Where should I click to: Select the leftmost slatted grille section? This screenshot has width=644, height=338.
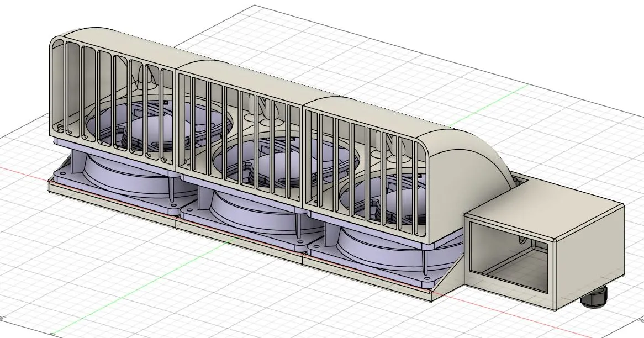(113, 101)
